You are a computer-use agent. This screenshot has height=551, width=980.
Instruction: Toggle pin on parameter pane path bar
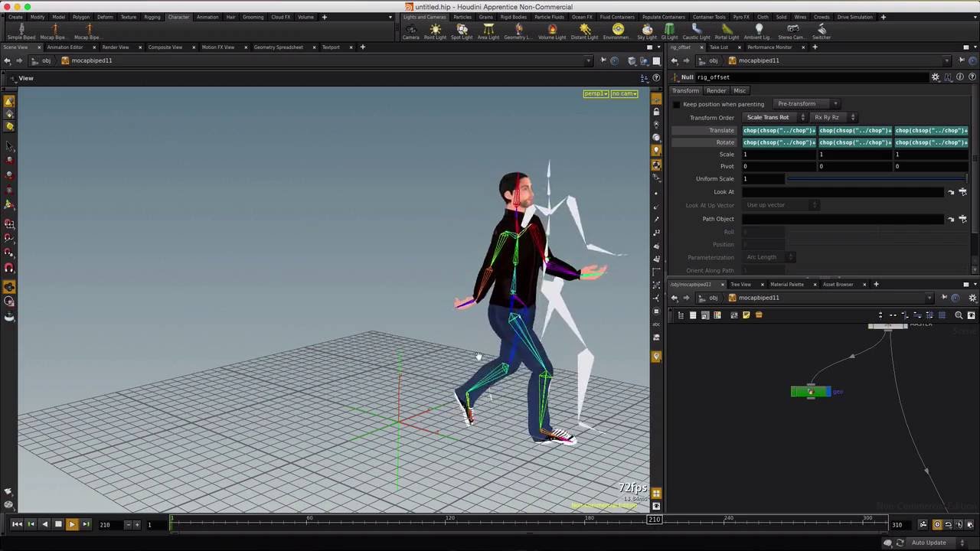click(962, 60)
